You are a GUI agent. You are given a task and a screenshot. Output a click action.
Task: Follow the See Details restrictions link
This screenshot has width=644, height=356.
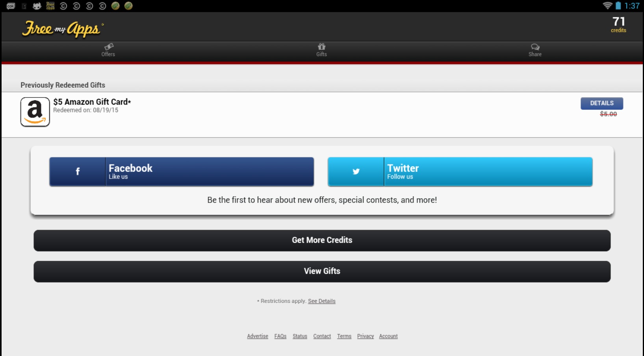pyautogui.click(x=322, y=301)
